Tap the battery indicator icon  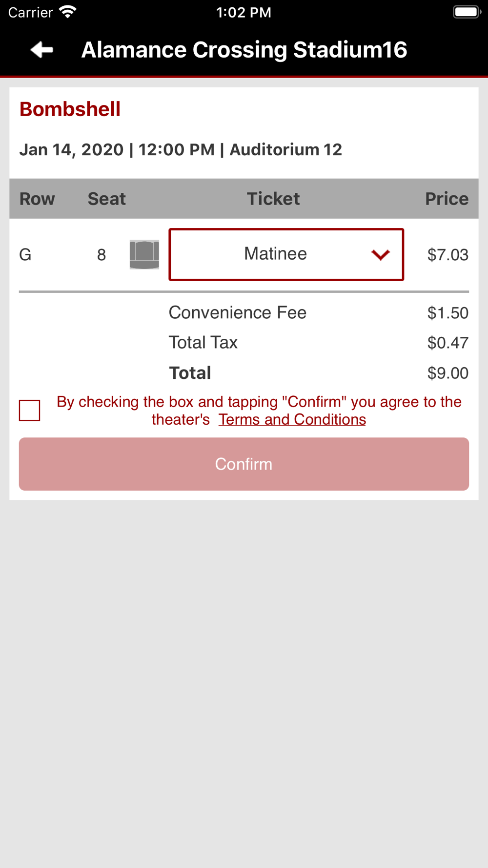pos(467,12)
